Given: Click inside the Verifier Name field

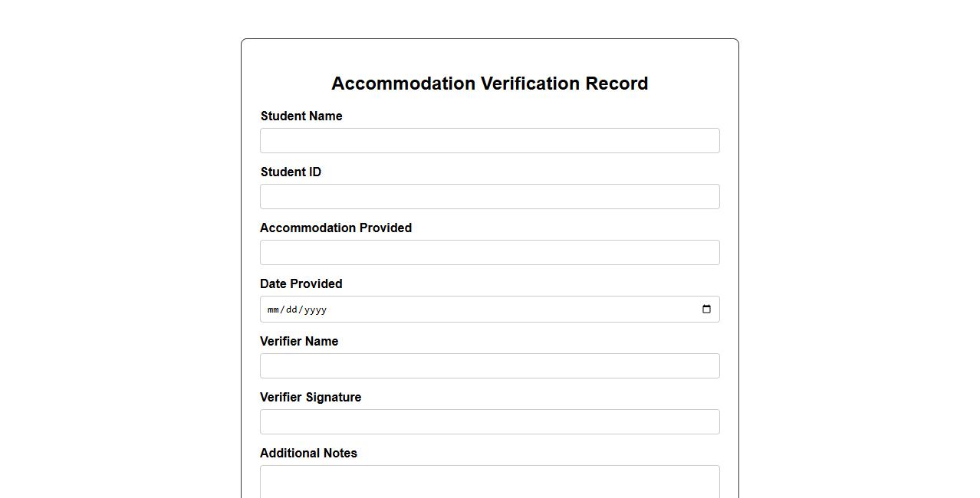Looking at the screenshot, I should tap(489, 366).
